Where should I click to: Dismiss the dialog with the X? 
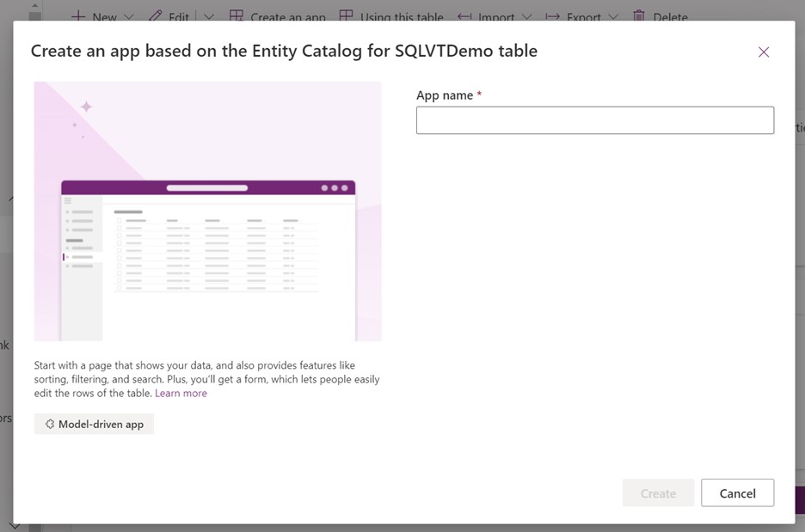(764, 52)
